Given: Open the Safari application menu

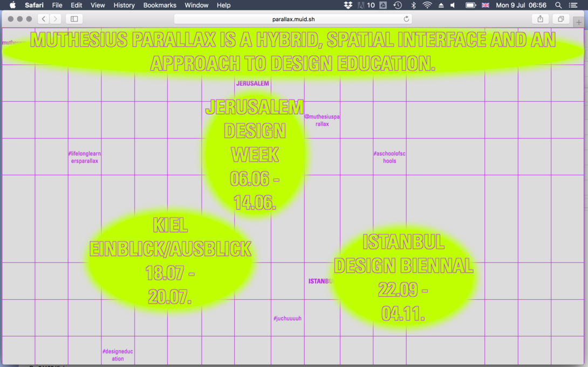Looking at the screenshot, I should coord(34,5).
